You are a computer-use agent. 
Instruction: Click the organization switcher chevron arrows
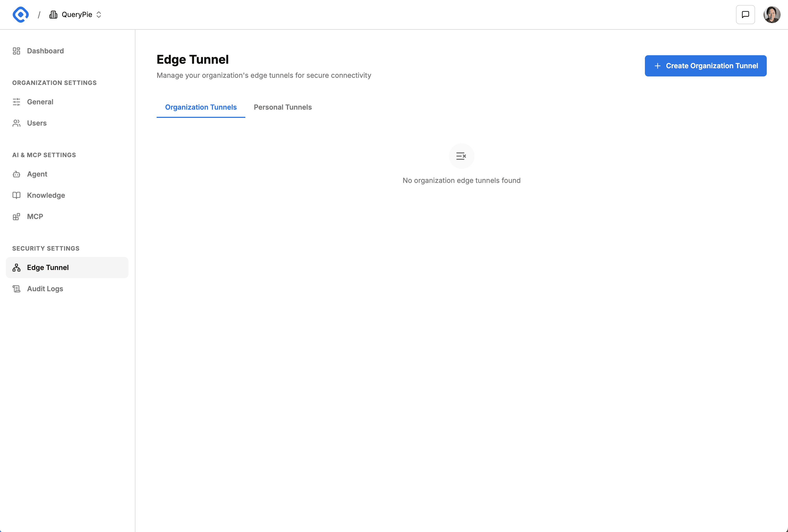click(99, 15)
